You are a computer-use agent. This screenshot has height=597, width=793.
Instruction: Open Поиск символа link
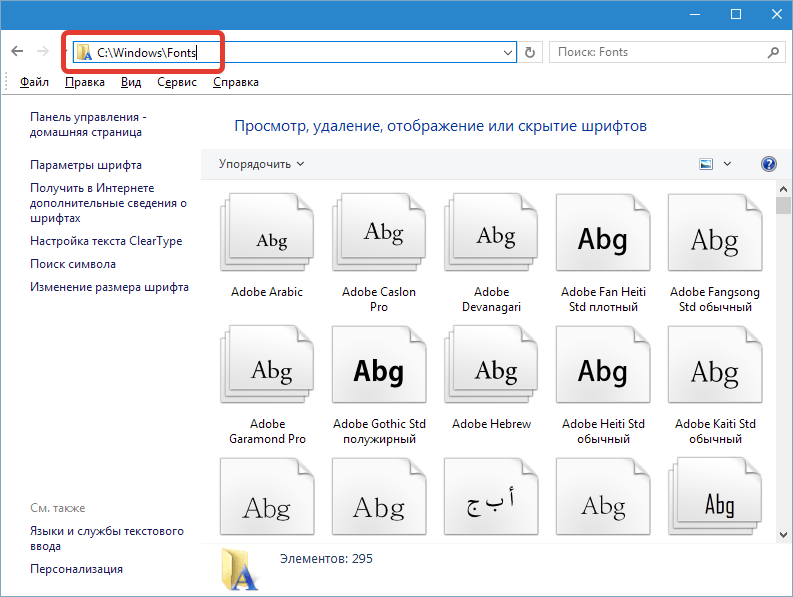73,264
